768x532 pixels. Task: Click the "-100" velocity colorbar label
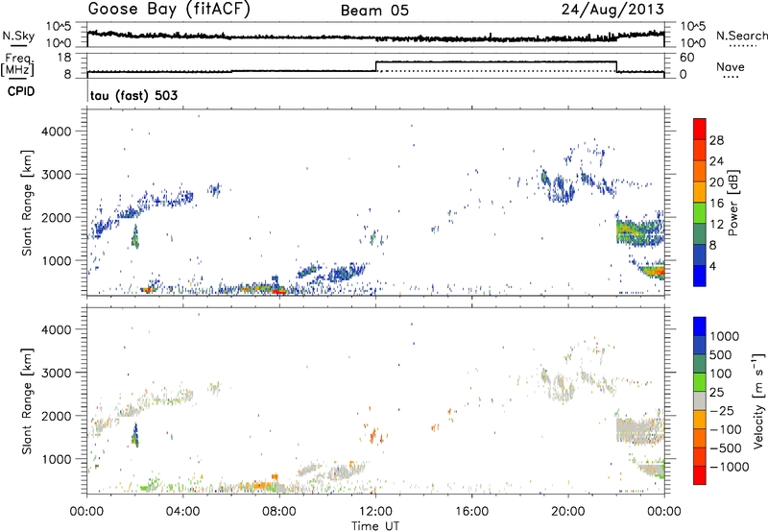(x=726, y=429)
